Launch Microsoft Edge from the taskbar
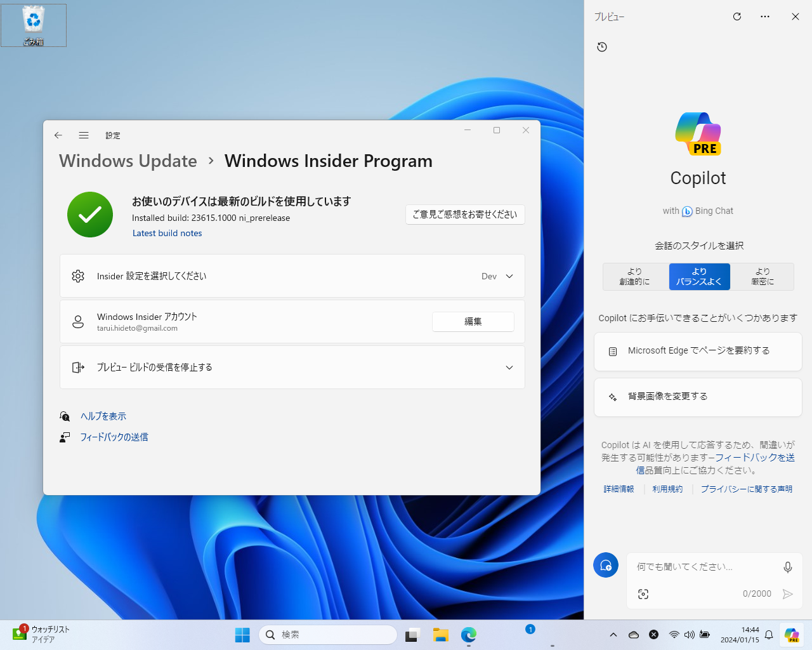 tap(468, 634)
